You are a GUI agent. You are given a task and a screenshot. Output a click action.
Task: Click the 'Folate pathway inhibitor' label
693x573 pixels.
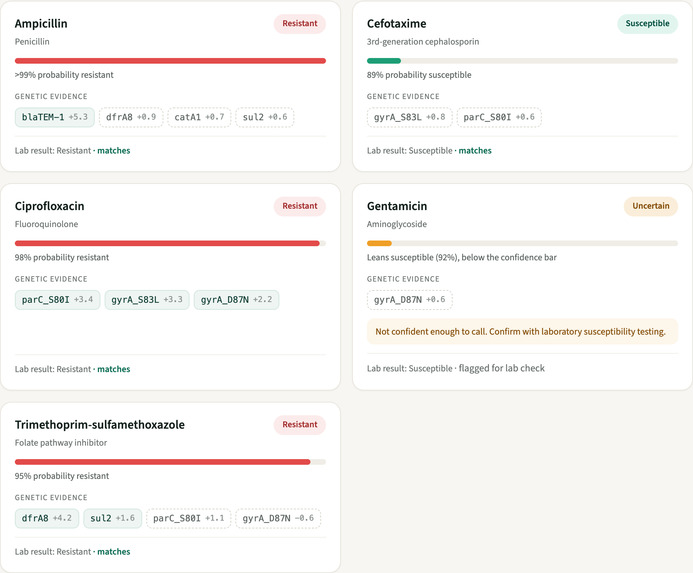61,443
